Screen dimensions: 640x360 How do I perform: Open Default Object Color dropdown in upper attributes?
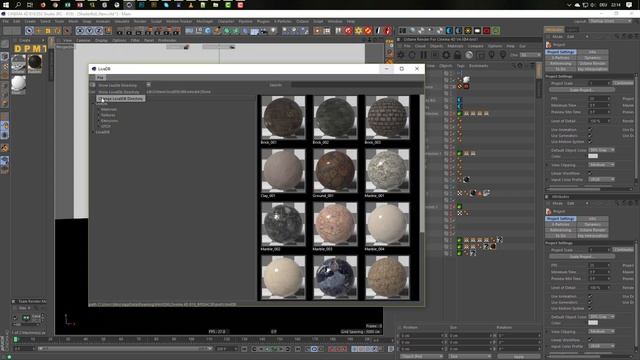(601, 150)
